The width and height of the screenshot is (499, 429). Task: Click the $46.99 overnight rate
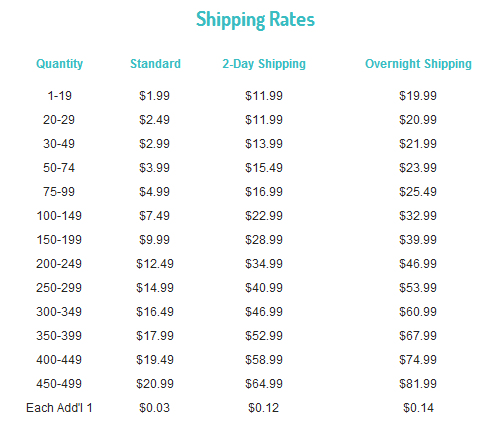(x=418, y=264)
